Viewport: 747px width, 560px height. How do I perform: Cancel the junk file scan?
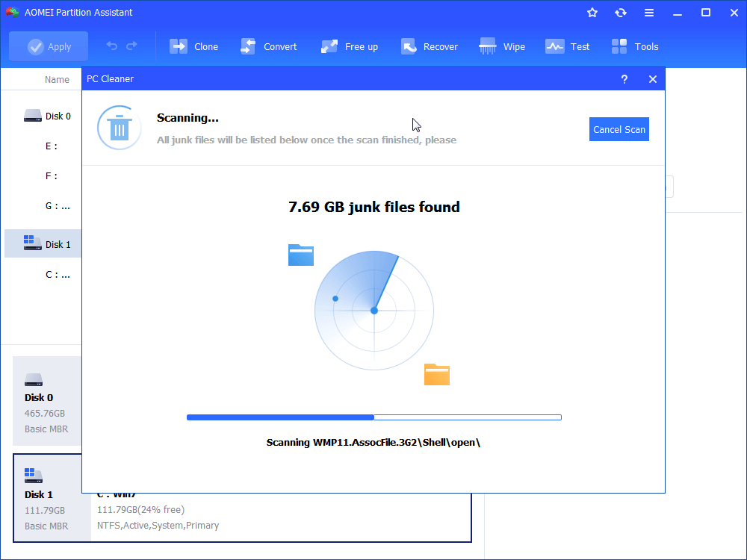619,128
